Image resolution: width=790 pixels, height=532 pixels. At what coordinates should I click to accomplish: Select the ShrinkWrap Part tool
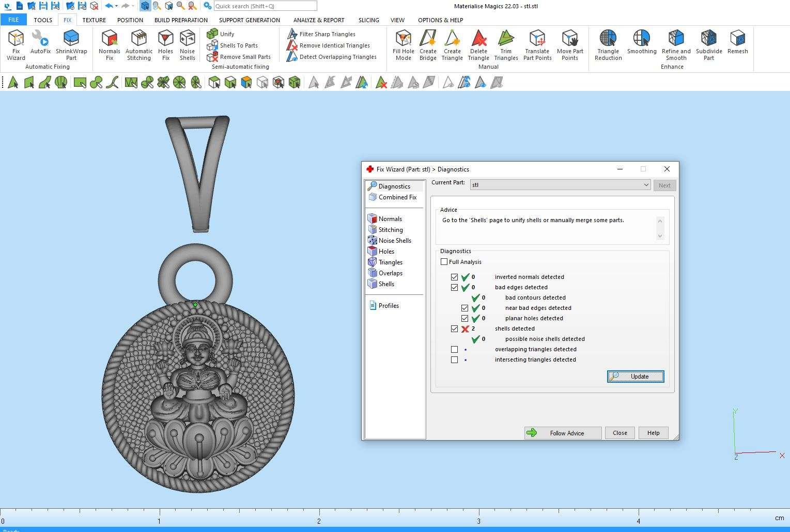[x=71, y=45]
